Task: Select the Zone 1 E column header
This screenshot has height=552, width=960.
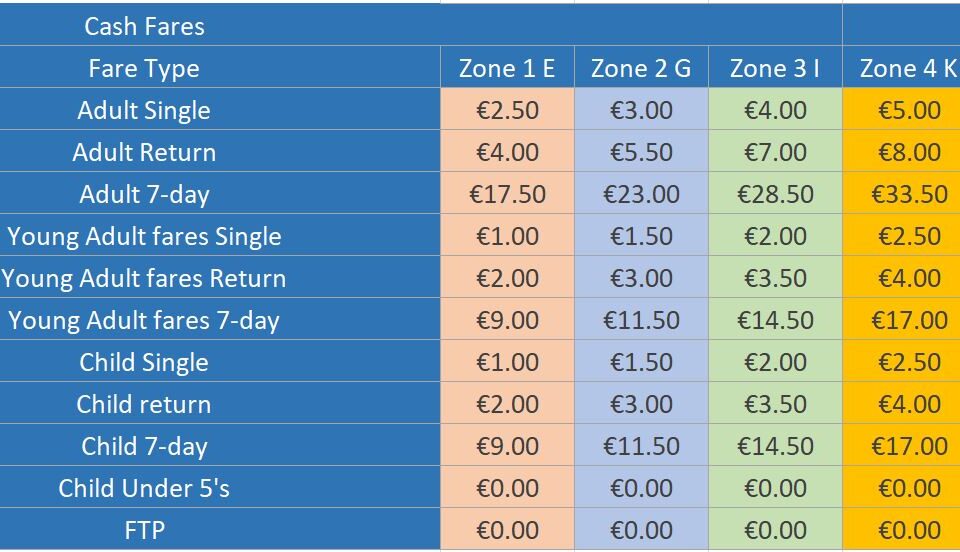Action: 507,68
